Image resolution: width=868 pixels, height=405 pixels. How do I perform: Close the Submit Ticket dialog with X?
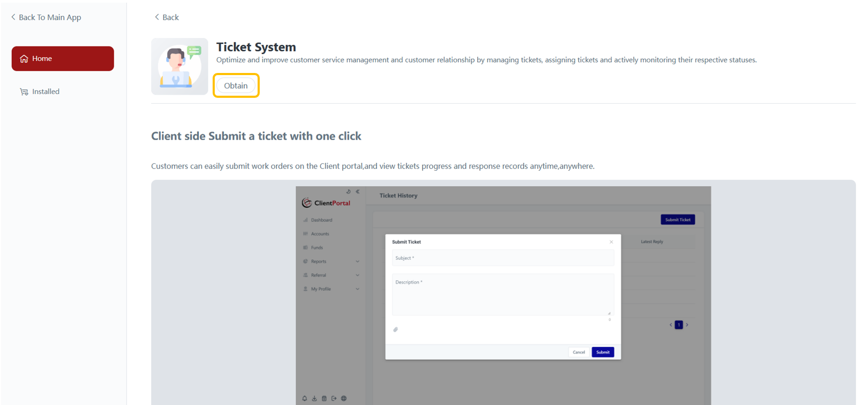point(611,242)
